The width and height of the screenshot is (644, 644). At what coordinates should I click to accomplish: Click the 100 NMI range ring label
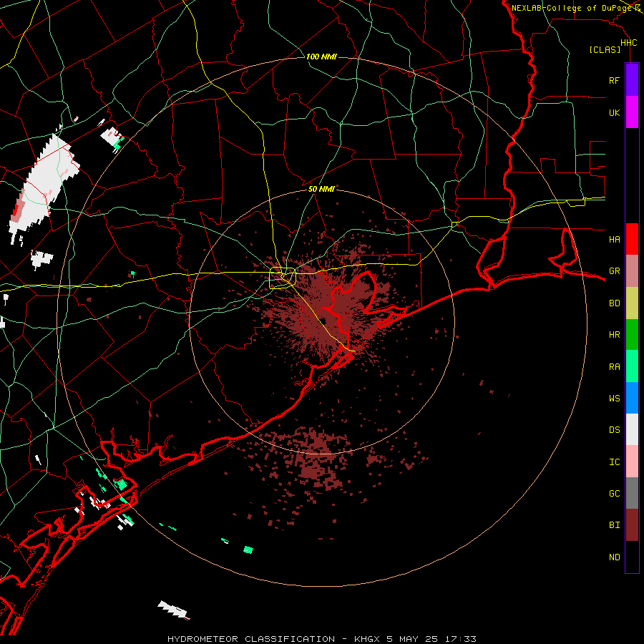click(x=321, y=57)
